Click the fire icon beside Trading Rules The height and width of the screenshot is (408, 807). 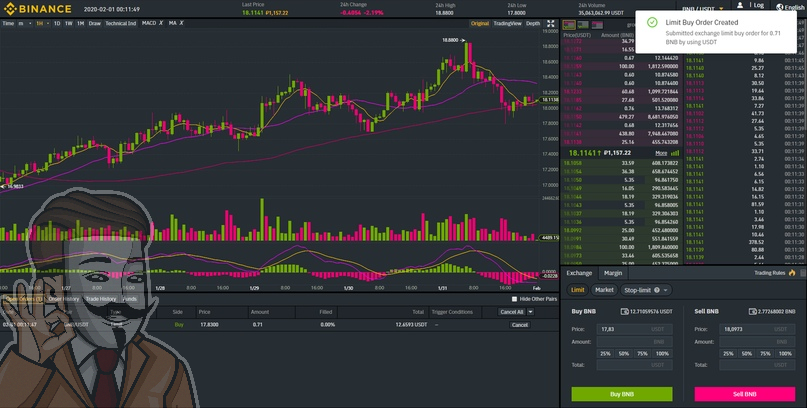point(792,273)
